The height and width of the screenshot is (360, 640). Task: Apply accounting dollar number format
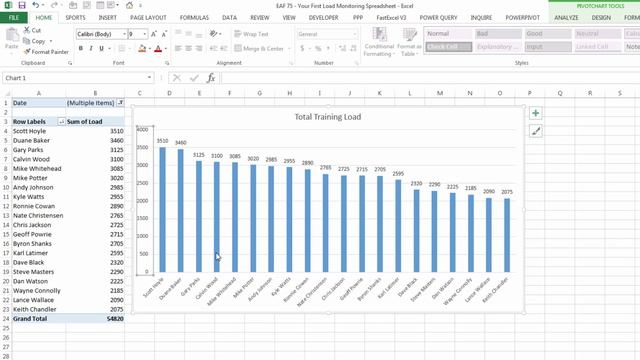pos(302,49)
